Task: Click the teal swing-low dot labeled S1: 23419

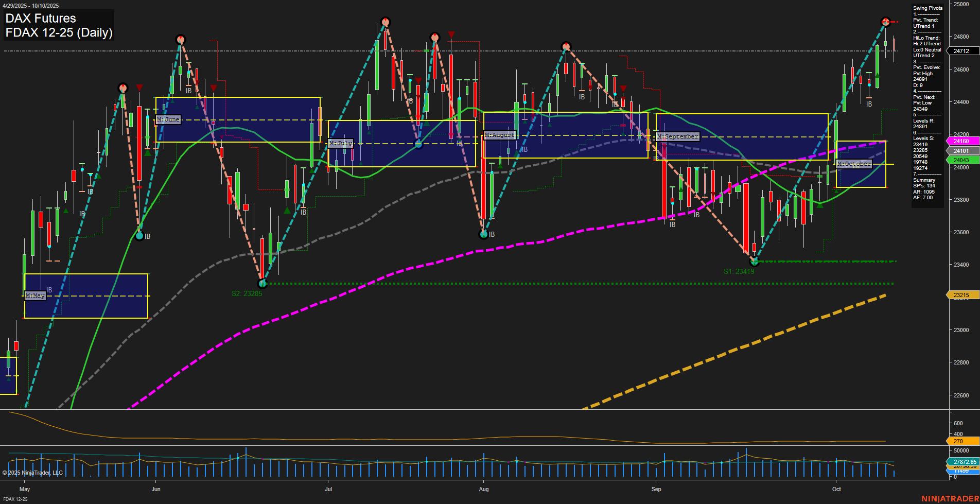Action: 754,261
